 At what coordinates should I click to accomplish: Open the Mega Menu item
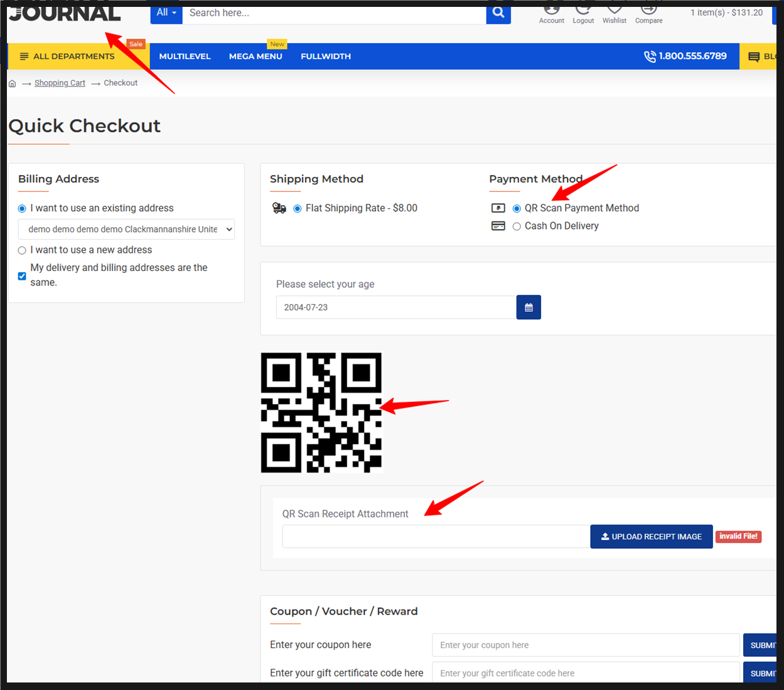pos(255,56)
